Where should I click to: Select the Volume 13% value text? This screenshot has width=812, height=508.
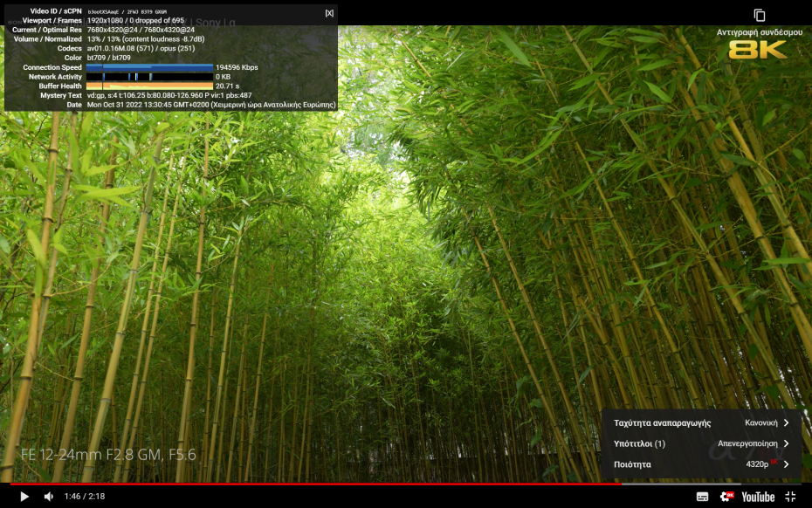pyautogui.click(x=146, y=38)
